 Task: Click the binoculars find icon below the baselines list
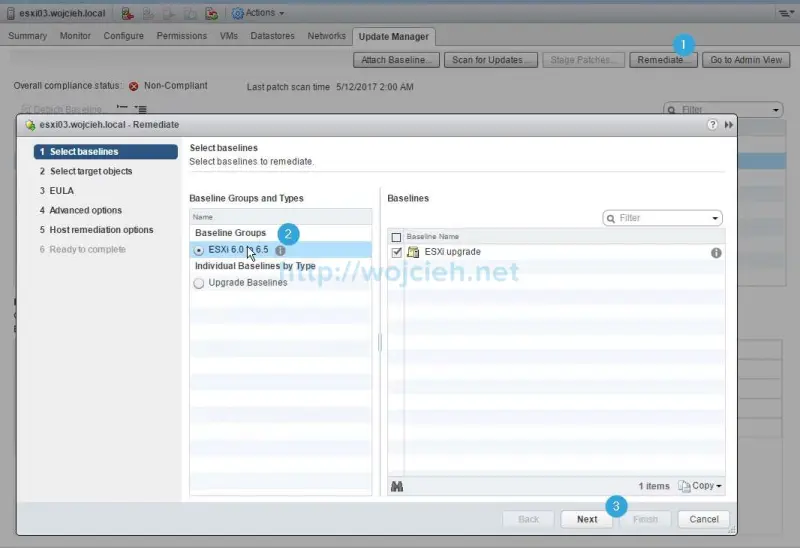[x=397, y=486]
